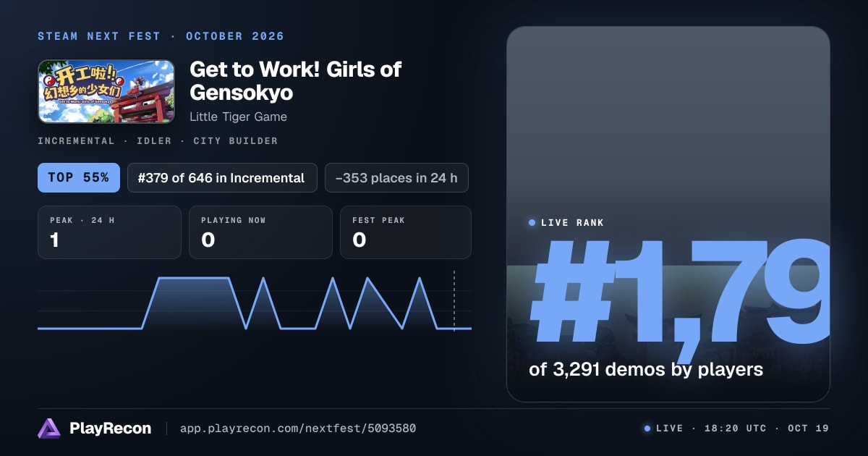868x456 pixels.
Task: Click the dashed marker on the player chart
Action: (x=454, y=301)
